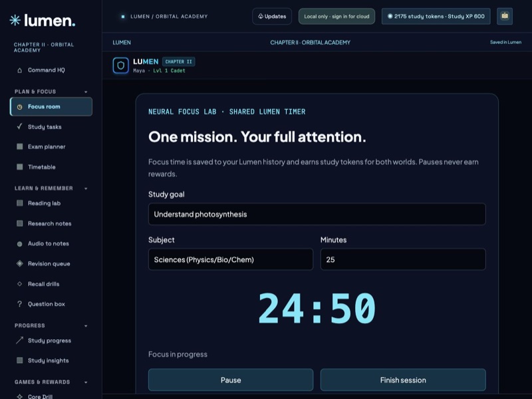Click the Study progress arrow icon

coord(20,340)
